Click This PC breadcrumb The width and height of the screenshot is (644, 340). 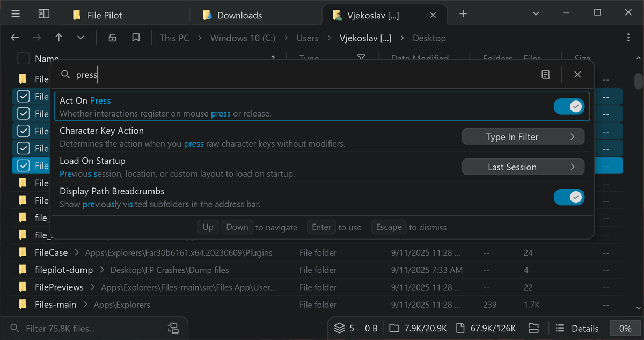click(x=174, y=38)
